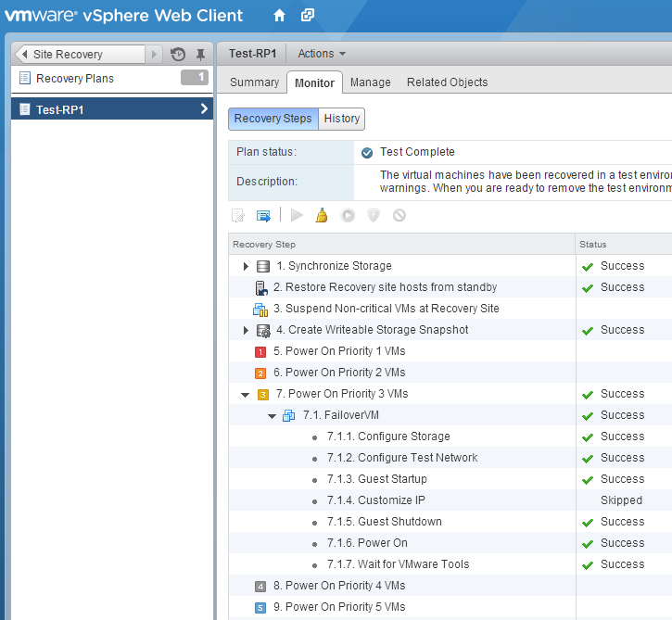Select Recovery Plans in navigator
The image size is (672, 620).
pyautogui.click(x=74, y=79)
